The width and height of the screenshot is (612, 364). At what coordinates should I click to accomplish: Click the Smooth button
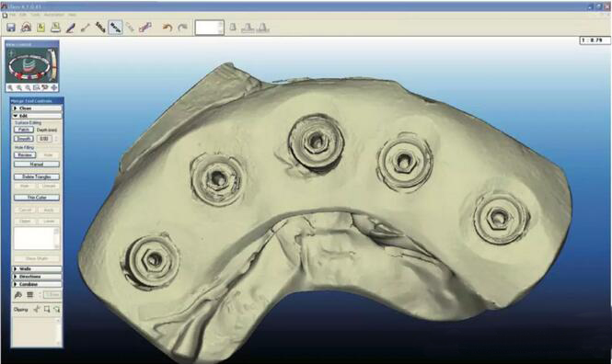[x=24, y=139]
